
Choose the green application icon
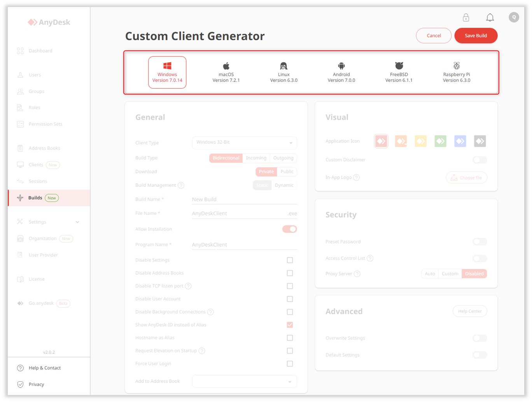point(441,141)
